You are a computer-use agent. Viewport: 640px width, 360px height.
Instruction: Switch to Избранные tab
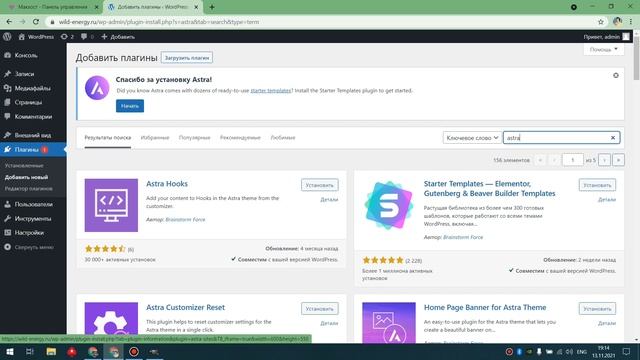[155, 138]
